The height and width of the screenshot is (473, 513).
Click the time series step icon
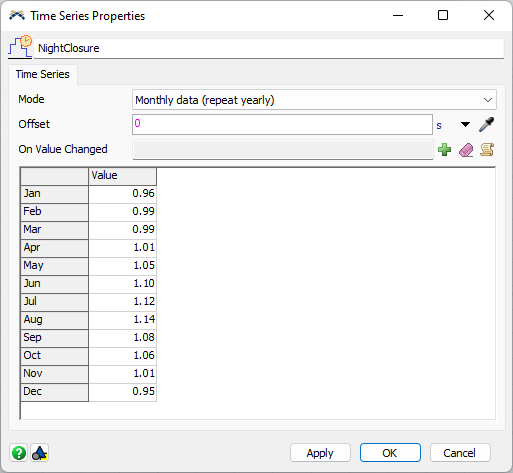[20, 47]
